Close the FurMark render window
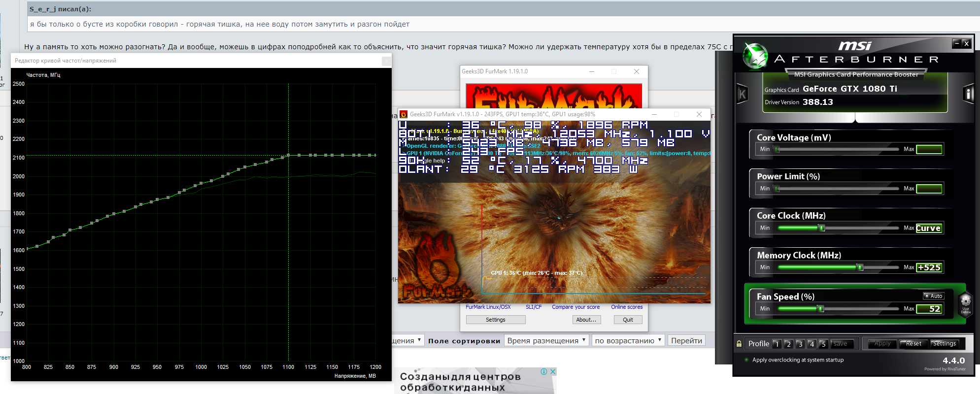Screen dimensions: 980x394 point(699,114)
